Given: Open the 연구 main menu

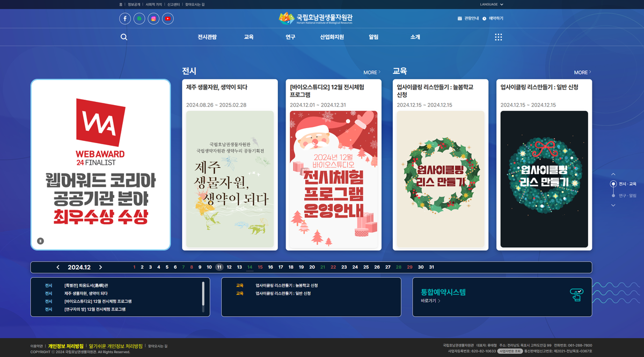Looking at the screenshot, I should pos(290,37).
